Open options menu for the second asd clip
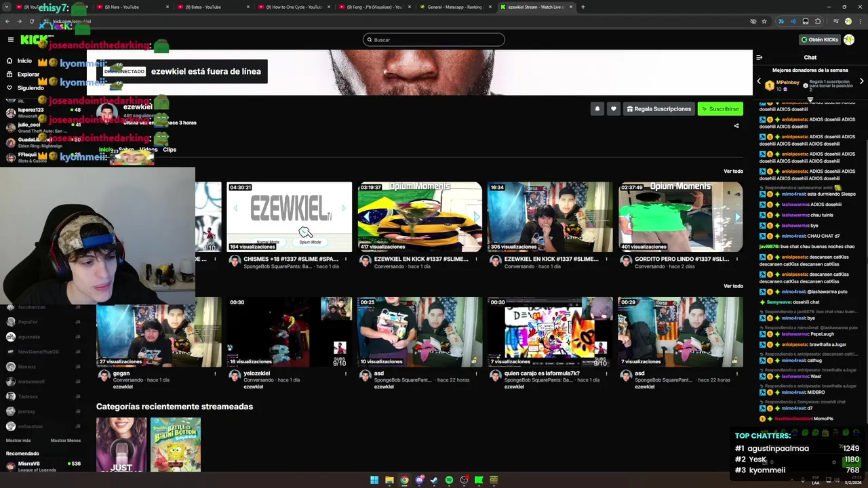 pyautogui.click(x=736, y=373)
